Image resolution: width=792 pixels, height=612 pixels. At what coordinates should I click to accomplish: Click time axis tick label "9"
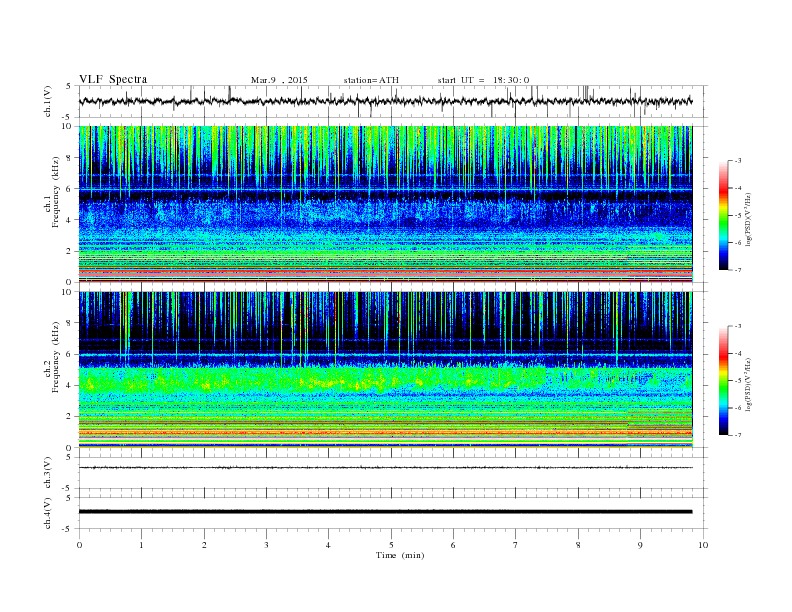pyautogui.click(x=640, y=545)
